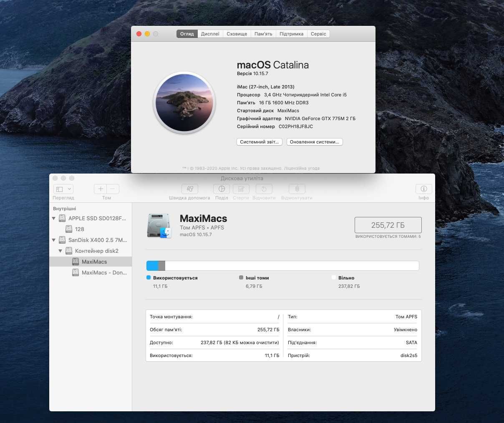Click the Версія 10.15.7 text

tap(252, 73)
